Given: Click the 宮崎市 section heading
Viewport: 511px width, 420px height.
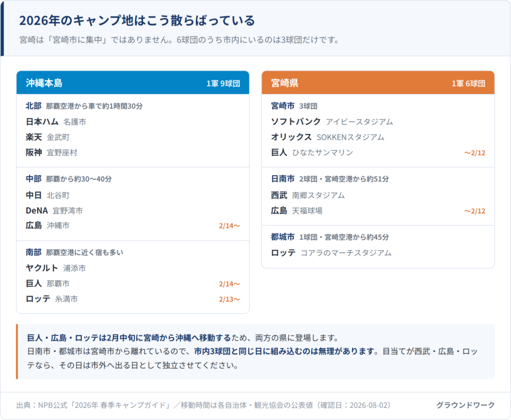Looking at the screenshot, I should [283, 106].
